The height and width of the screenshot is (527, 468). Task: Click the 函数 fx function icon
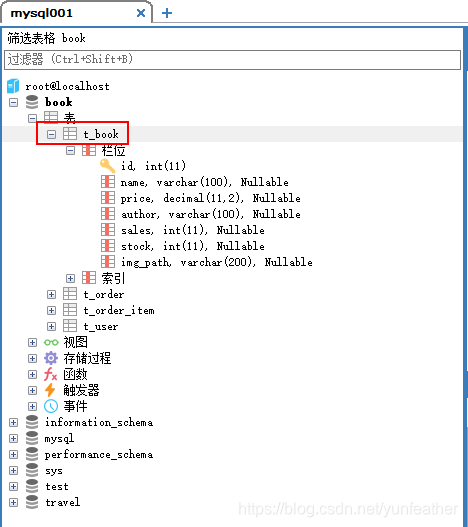pos(50,374)
